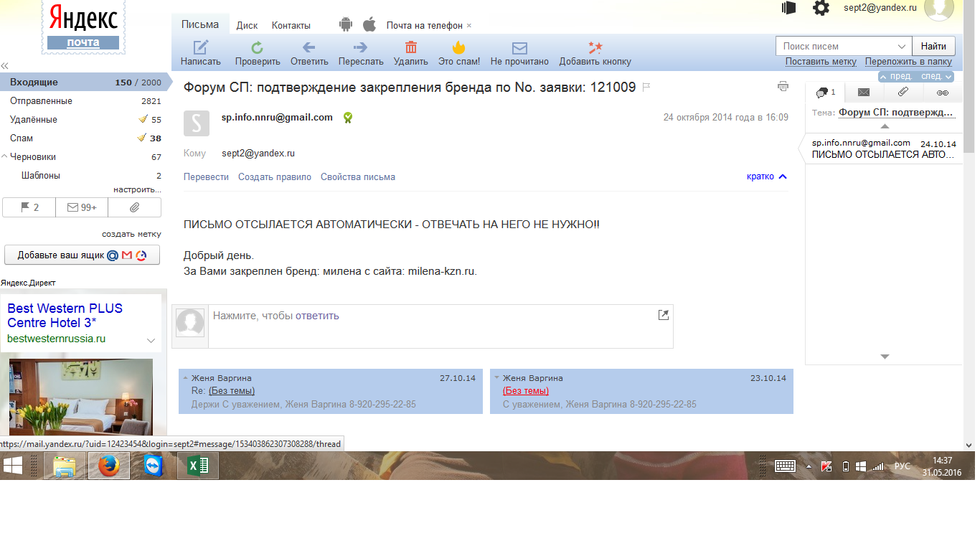Image resolution: width=980 pixels, height=551 pixels.
Task: Compose a new email with Написать
Action: [x=200, y=54]
